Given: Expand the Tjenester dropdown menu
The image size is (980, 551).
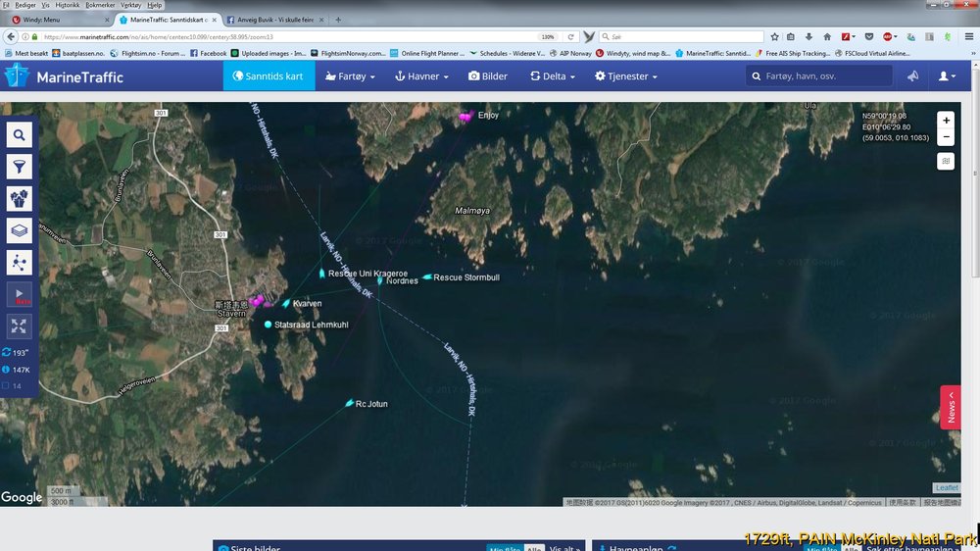Looking at the screenshot, I should (x=626, y=76).
